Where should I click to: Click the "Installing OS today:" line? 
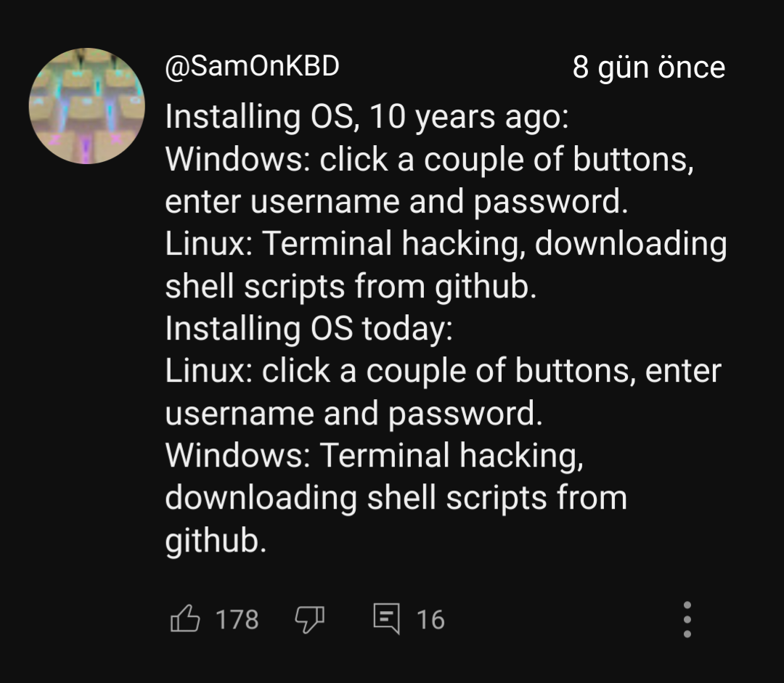point(309,328)
